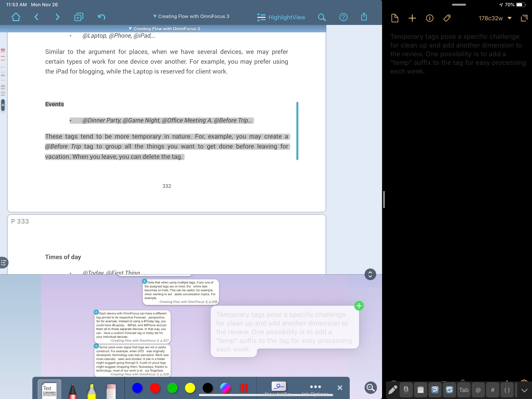Go to the home library icon
The image size is (532, 399).
pos(16,17)
